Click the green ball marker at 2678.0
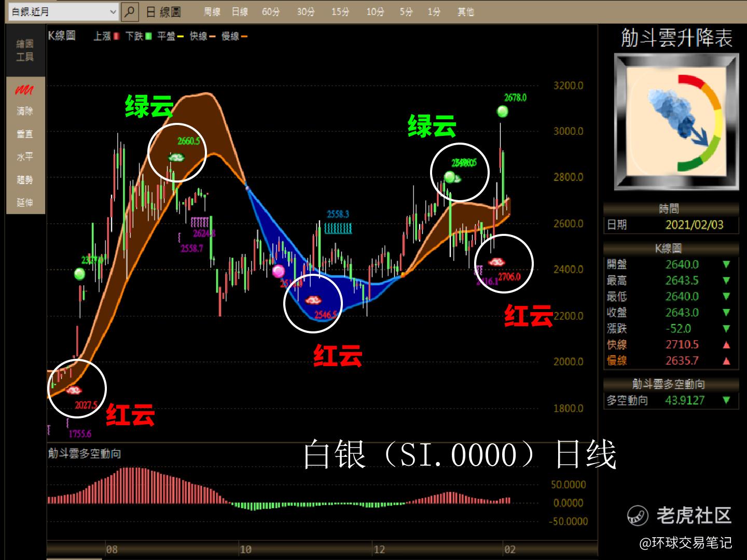The image size is (747, 560). tap(502, 111)
